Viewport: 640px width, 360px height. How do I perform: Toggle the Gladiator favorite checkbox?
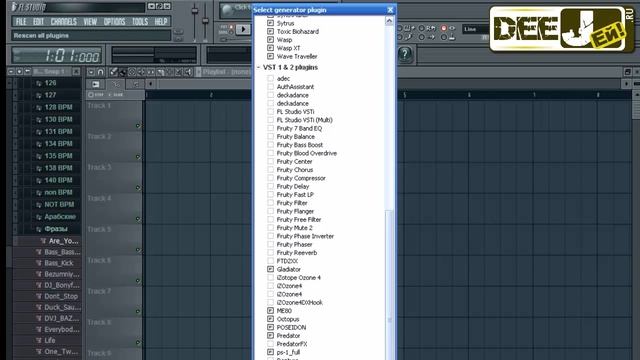[270, 269]
